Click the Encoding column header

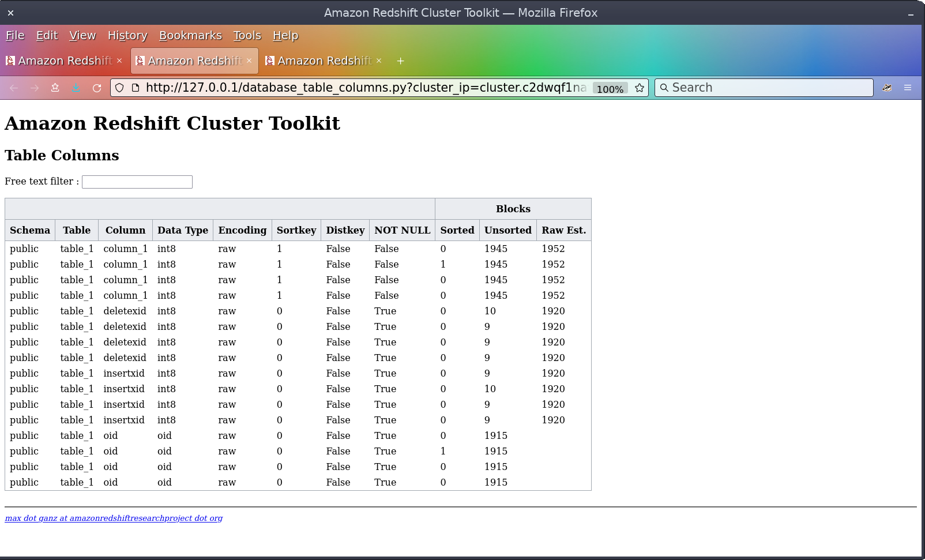[242, 230]
